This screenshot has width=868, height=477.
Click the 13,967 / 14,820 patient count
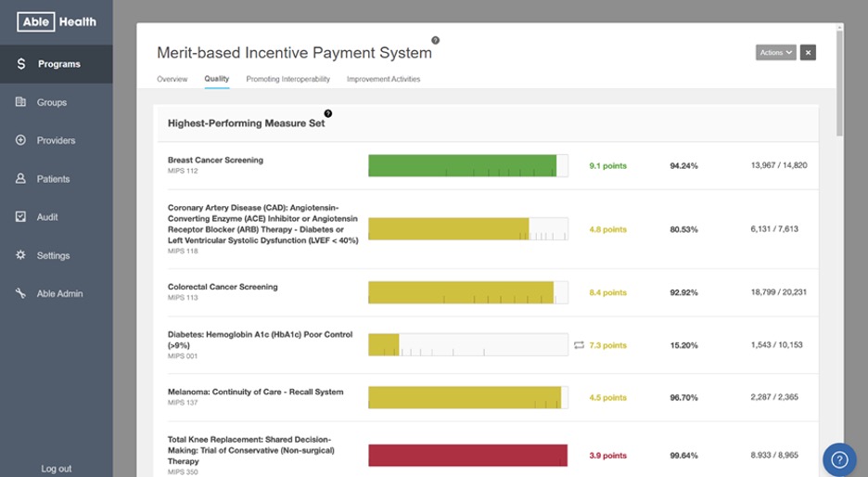click(x=779, y=165)
